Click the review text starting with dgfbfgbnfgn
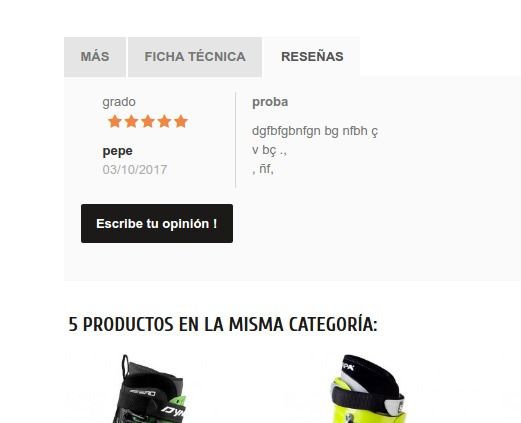This screenshot has width=521, height=423. 315,131
